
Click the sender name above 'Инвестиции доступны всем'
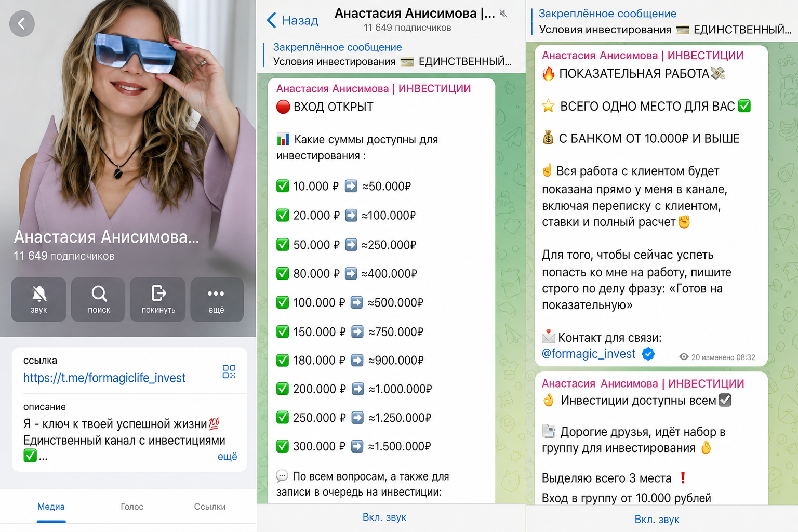pos(643,384)
